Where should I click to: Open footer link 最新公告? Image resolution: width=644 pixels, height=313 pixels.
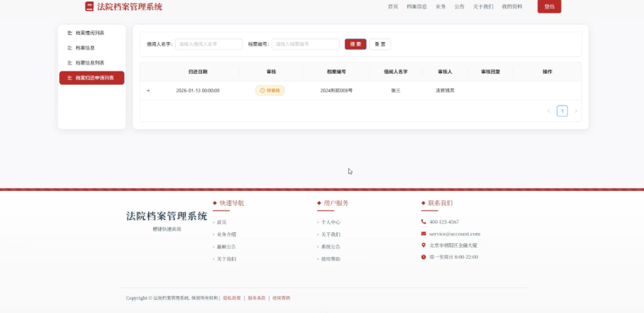(226, 247)
